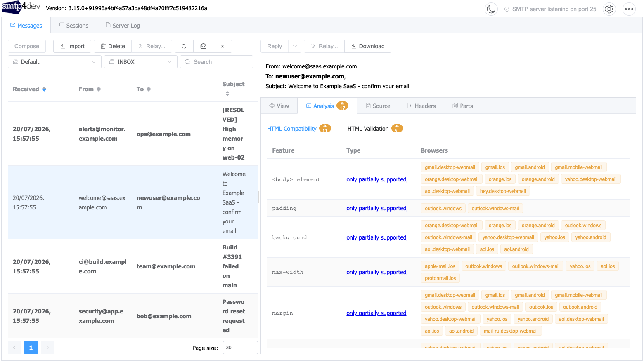The image size is (644, 362).
Task: Open the Default mailbox dropdown
Action: pyautogui.click(x=54, y=62)
